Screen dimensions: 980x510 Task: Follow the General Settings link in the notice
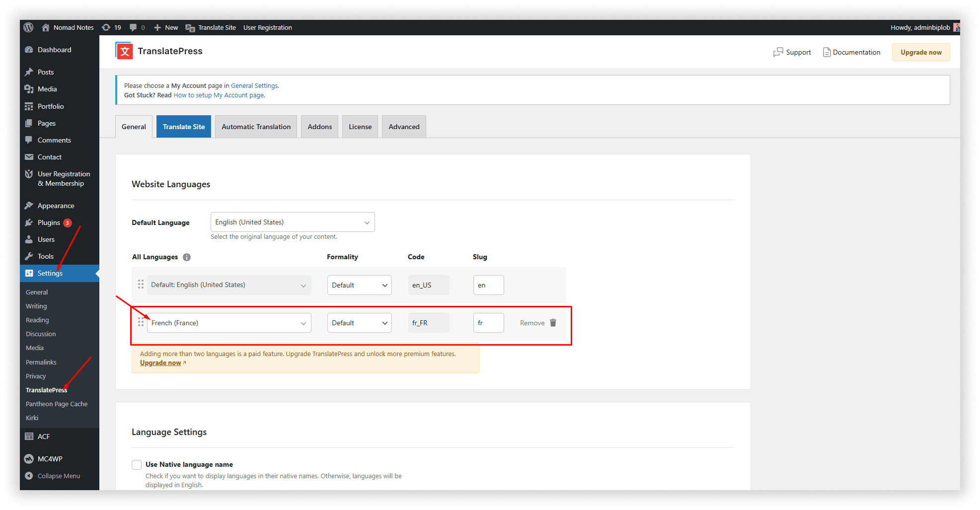coord(254,86)
